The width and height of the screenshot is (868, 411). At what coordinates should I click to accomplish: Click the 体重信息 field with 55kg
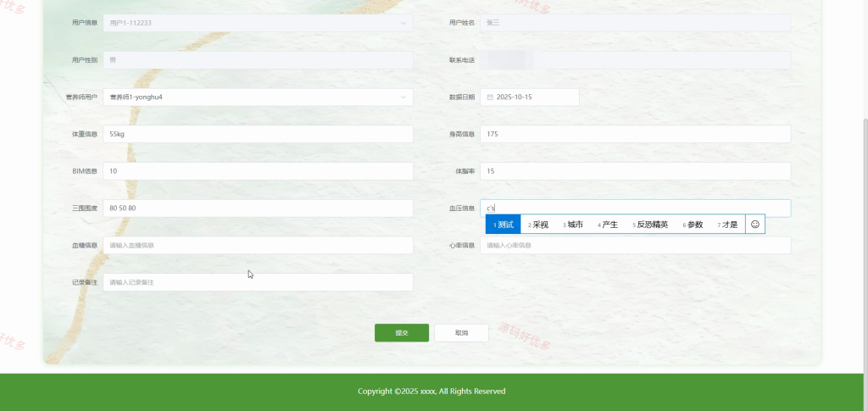coord(258,134)
